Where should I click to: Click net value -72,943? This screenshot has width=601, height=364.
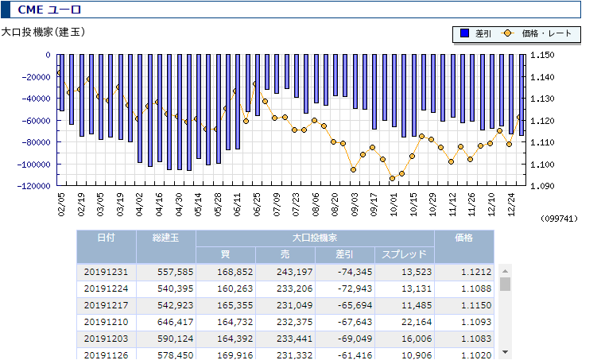click(x=355, y=289)
